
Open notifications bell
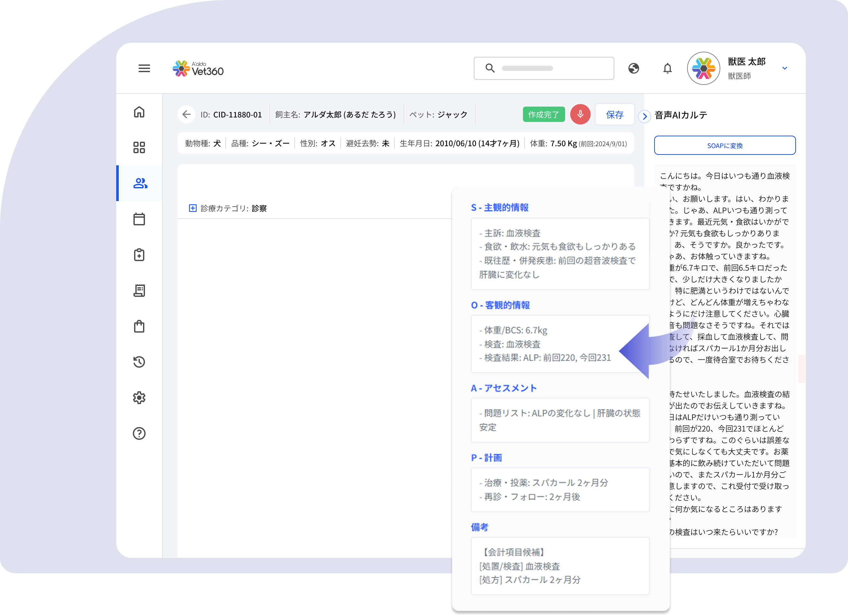pos(667,68)
